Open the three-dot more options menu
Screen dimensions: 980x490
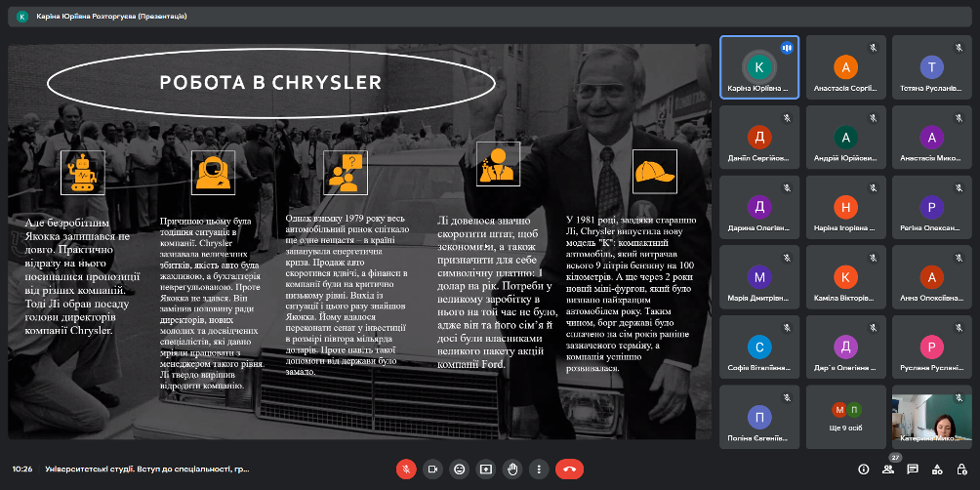pos(539,469)
